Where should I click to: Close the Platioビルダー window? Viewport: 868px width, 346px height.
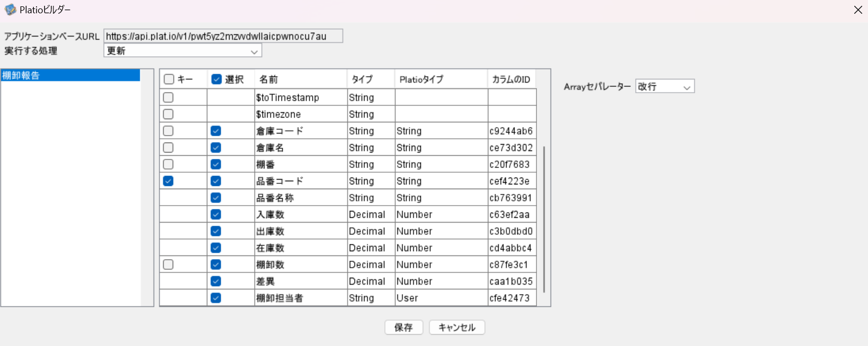pos(858,10)
